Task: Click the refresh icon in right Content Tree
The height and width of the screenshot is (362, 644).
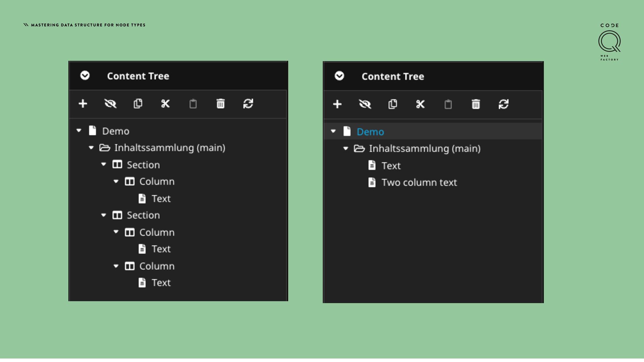Action: click(x=503, y=104)
